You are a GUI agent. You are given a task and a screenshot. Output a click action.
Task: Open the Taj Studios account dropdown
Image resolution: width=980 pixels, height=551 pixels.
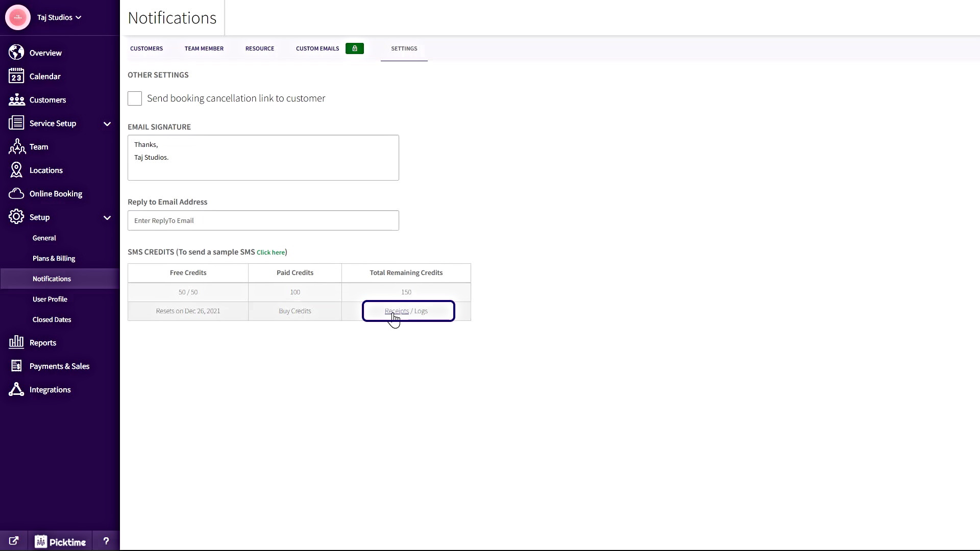pos(59,17)
